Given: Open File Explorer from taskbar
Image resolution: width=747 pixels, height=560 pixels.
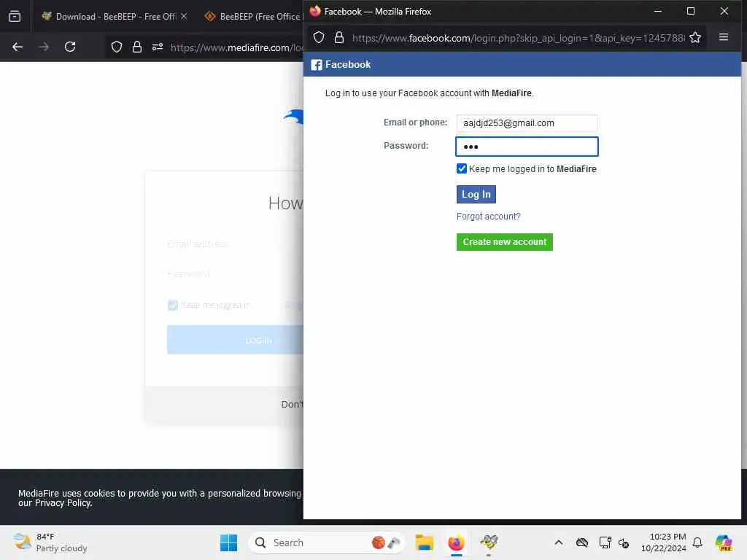Looking at the screenshot, I should point(424,542).
